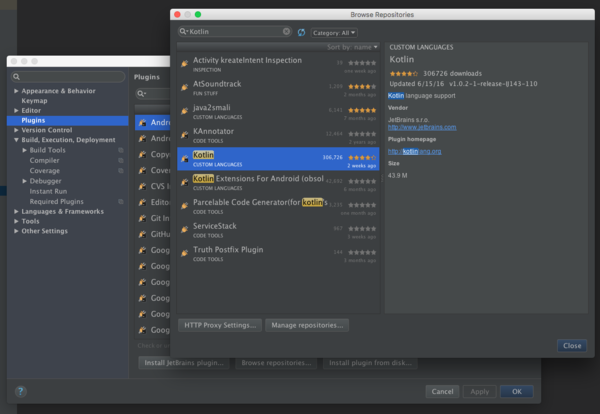This screenshot has height=414, width=600.
Task: Select the ServiceStack plugin row
Action: 278,230
